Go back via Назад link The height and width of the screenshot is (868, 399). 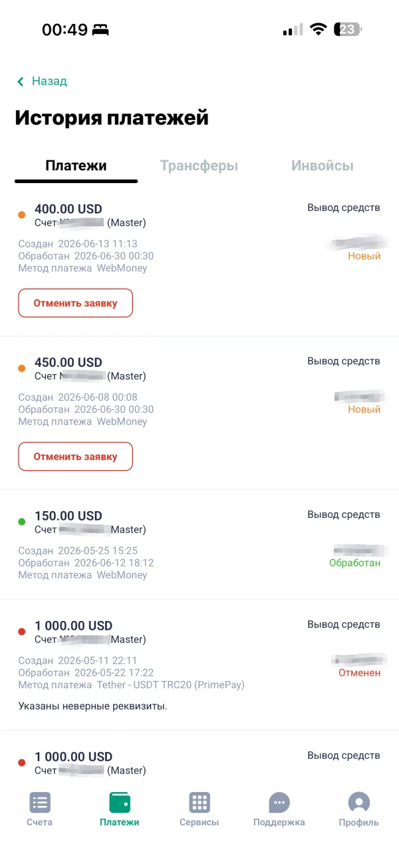click(49, 81)
